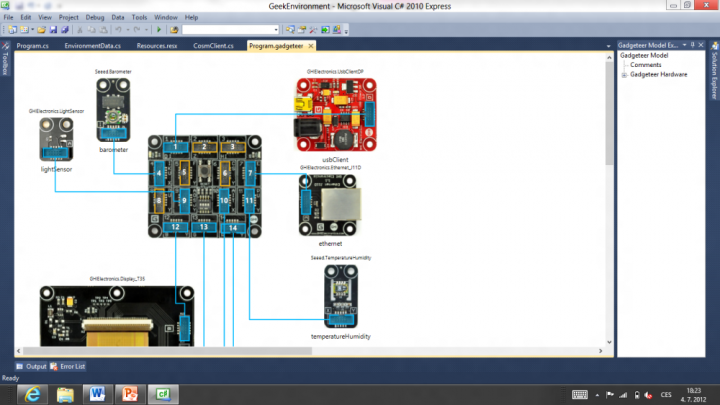Open the Output panel

31,367
